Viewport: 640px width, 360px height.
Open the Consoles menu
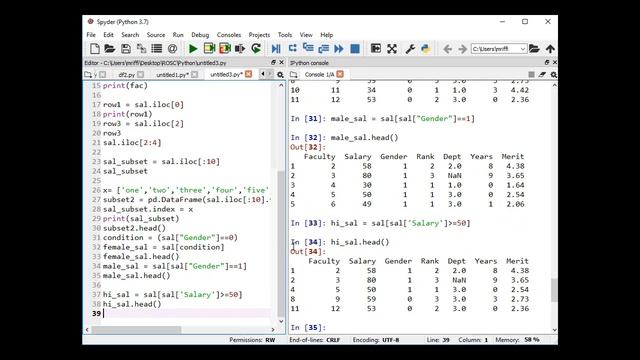tap(229, 35)
